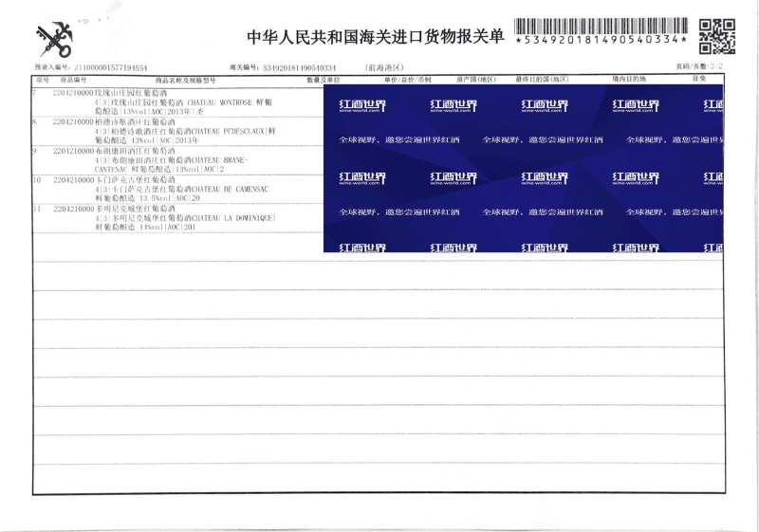Click item number 9 in the table
This screenshot has height=532, width=759.
pyautogui.click(x=35, y=151)
